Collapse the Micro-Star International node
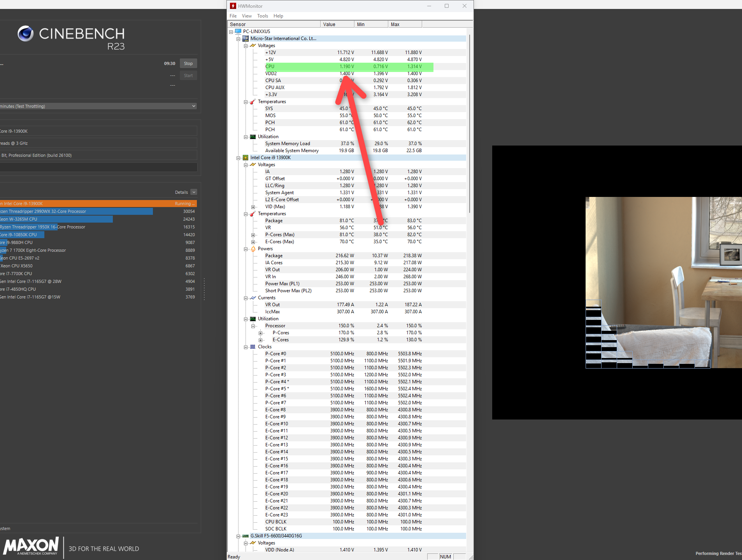This screenshot has width=742, height=560. 238,39
